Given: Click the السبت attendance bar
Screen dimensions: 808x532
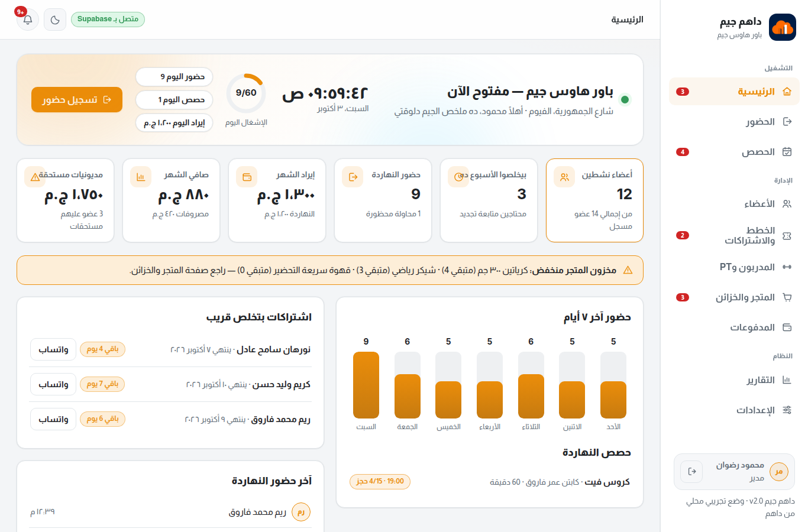Looking at the screenshot, I should [x=366, y=385].
